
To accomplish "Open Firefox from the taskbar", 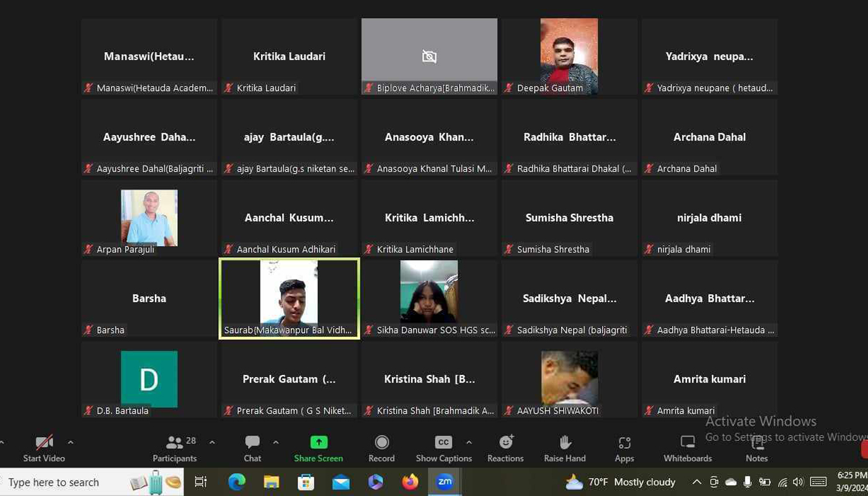I will (410, 482).
